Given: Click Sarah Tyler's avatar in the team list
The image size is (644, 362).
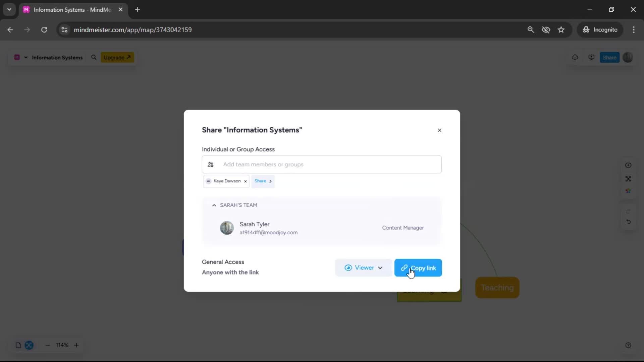Looking at the screenshot, I should click(x=227, y=228).
